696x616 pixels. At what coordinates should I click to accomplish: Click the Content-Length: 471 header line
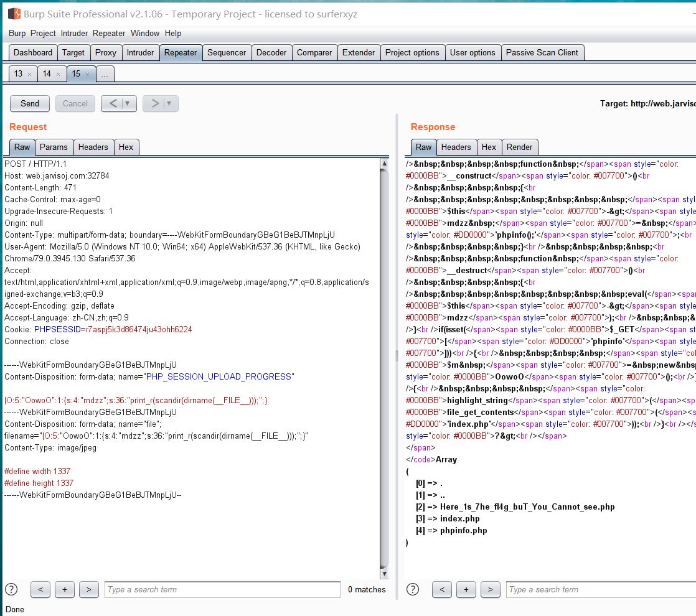tap(40, 187)
